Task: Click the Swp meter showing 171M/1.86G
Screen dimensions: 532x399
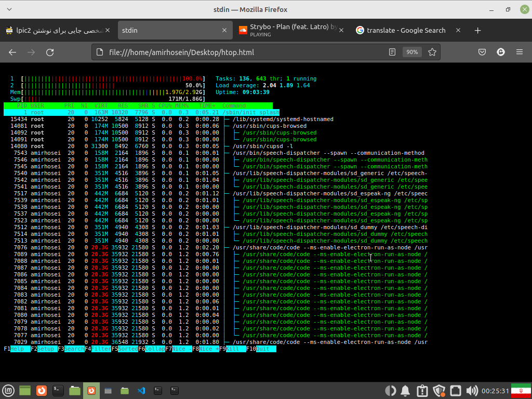Action: 108,99
